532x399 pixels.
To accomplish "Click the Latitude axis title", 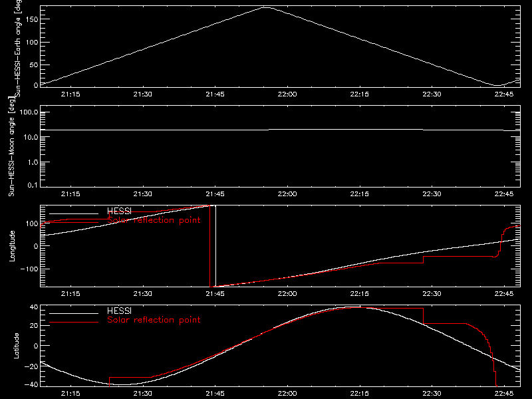I will click(x=16, y=346).
